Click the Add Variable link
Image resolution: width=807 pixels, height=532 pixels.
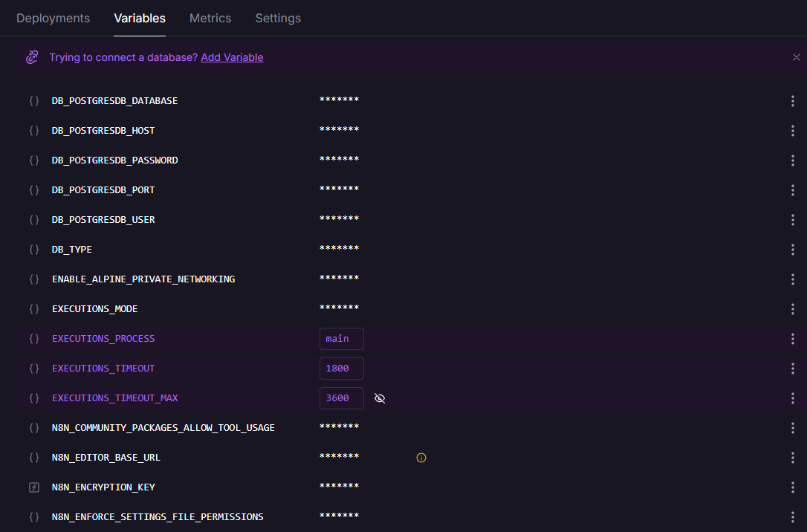232,57
